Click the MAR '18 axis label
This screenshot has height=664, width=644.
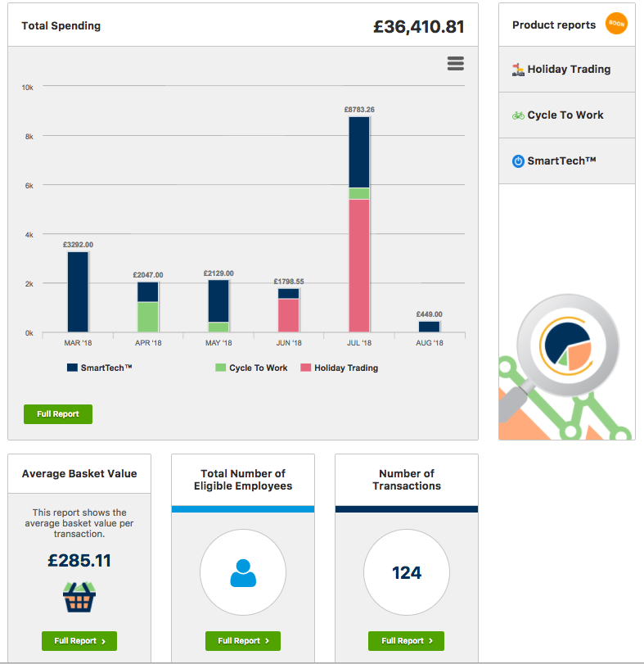78,342
